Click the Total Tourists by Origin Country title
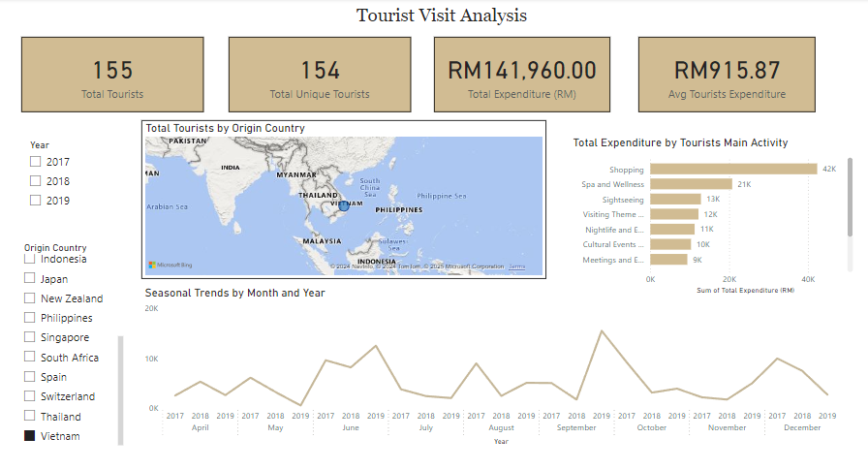 click(x=226, y=128)
